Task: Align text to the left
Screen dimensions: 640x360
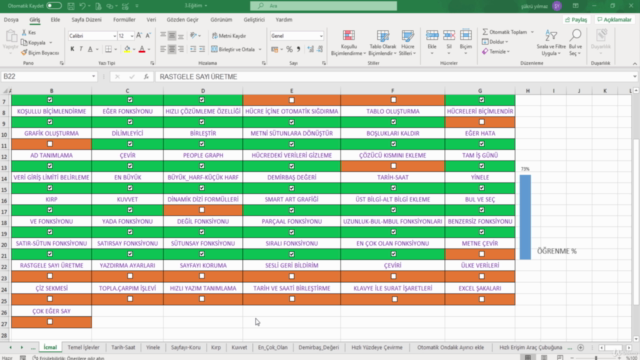Action: coord(163,49)
